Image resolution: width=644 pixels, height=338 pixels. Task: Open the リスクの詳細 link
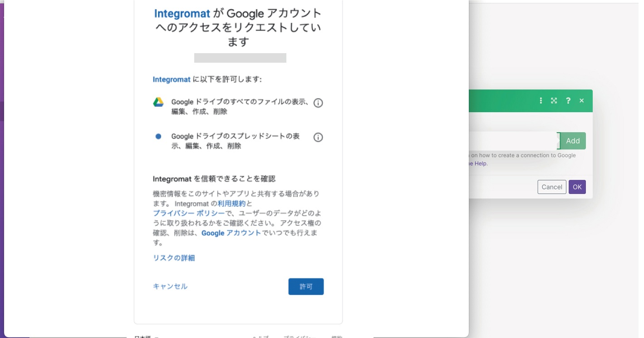174,258
